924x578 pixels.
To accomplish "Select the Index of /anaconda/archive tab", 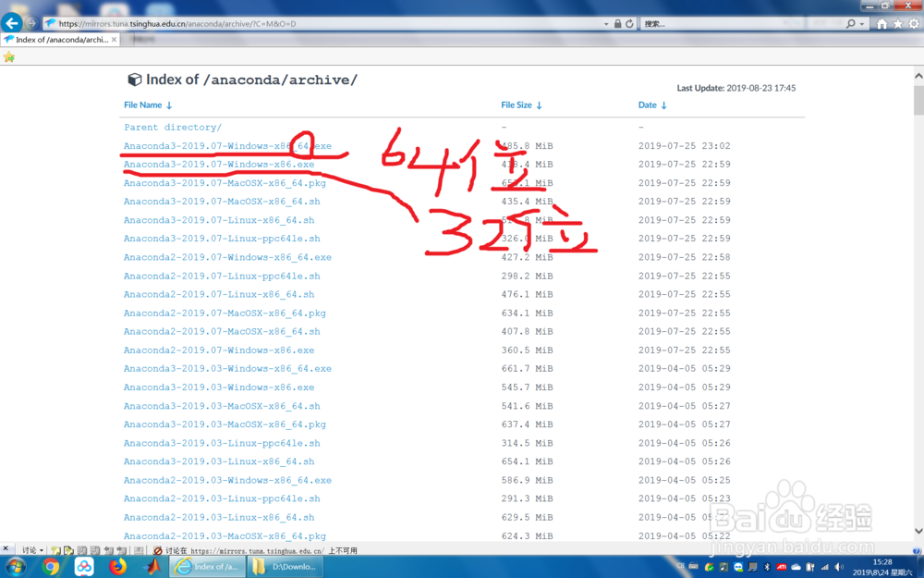I will pos(60,40).
